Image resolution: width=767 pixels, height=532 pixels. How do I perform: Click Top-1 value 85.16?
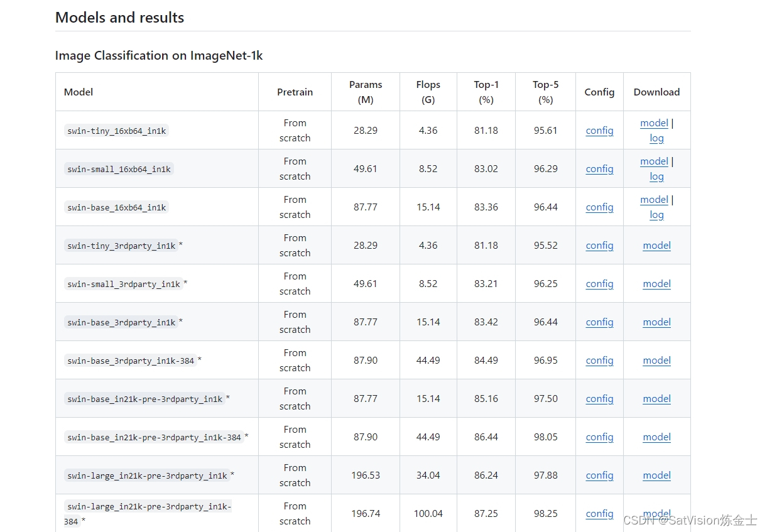(x=486, y=399)
